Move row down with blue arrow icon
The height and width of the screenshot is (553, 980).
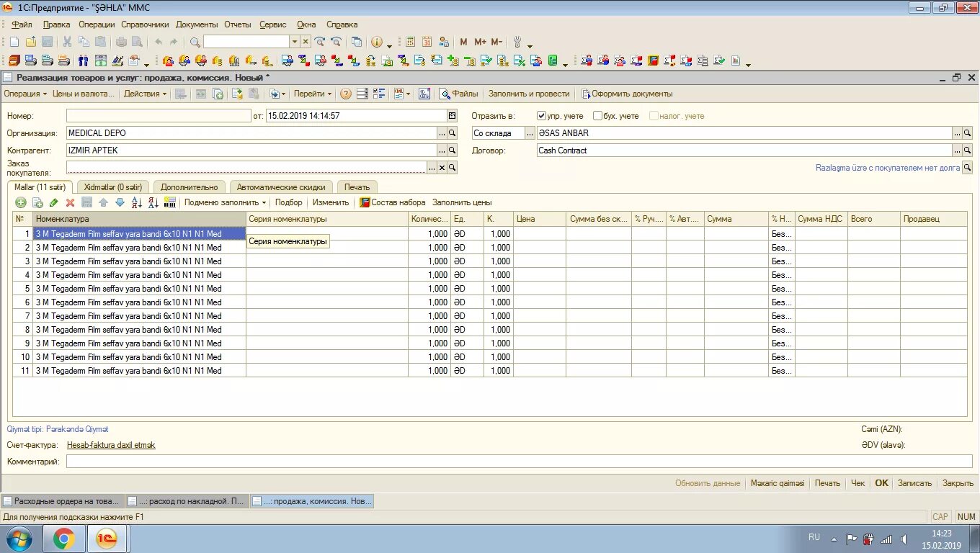120,203
